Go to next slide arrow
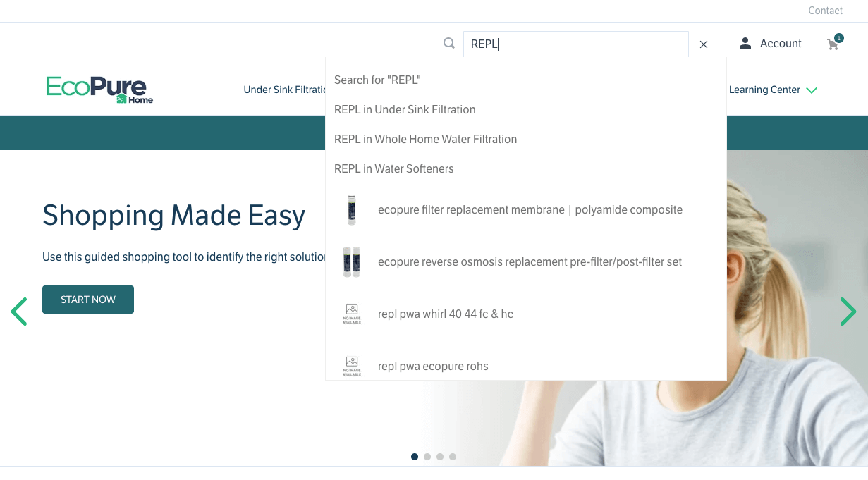 (x=848, y=312)
